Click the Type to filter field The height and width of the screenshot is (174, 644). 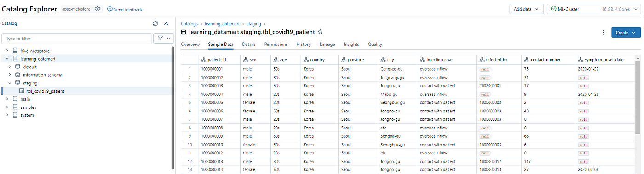77,39
